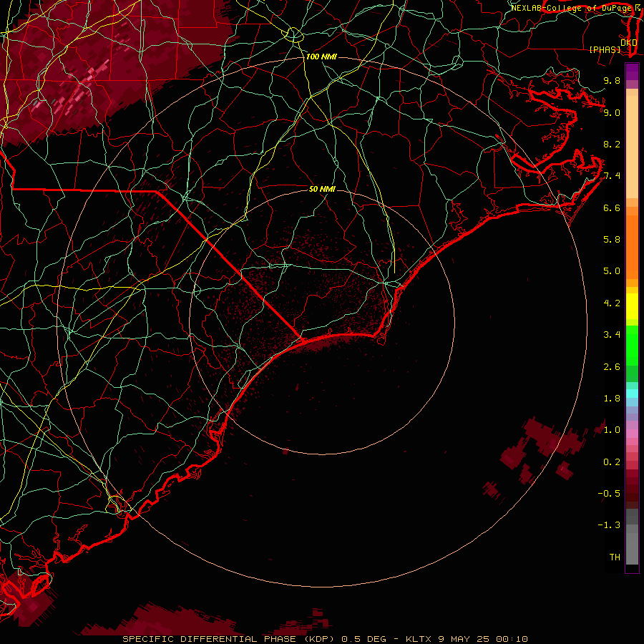Pick the cyan band on the color scale

632,394
